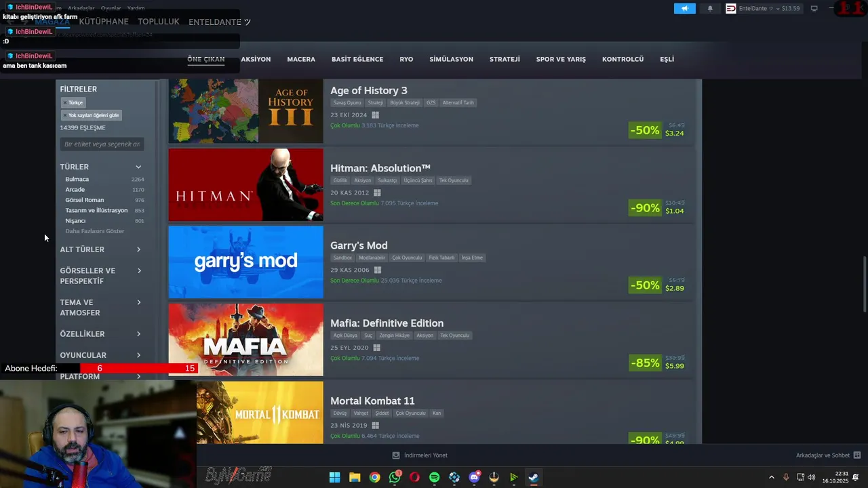Image resolution: width=868 pixels, height=488 pixels.
Task: Open Opera browser from the taskbar
Action: click(x=414, y=477)
